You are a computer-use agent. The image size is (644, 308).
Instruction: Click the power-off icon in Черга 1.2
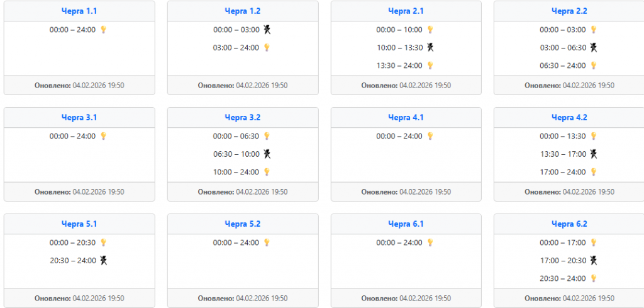click(267, 30)
